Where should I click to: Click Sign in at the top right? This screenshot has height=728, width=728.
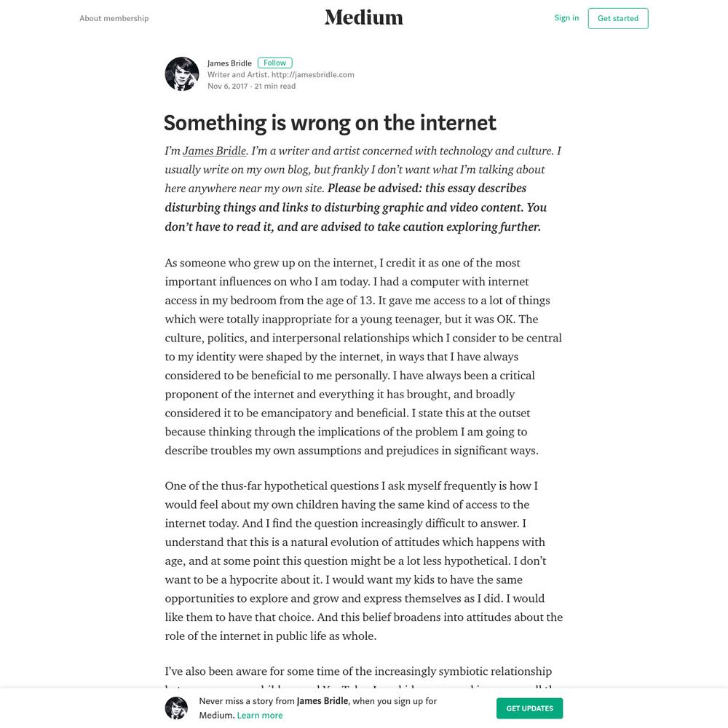(566, 17)
